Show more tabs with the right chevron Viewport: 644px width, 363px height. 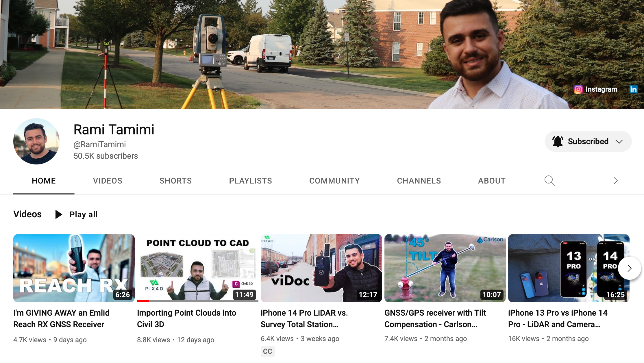click(x=615, y=181)
